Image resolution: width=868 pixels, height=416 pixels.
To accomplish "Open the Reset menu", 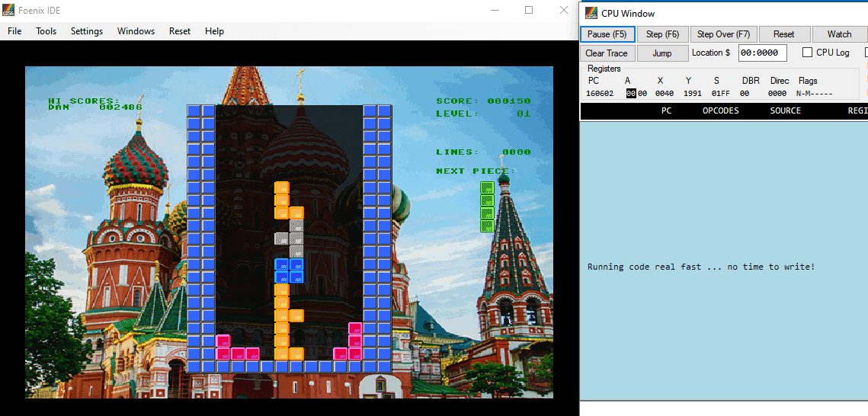I will pos(180,31).
